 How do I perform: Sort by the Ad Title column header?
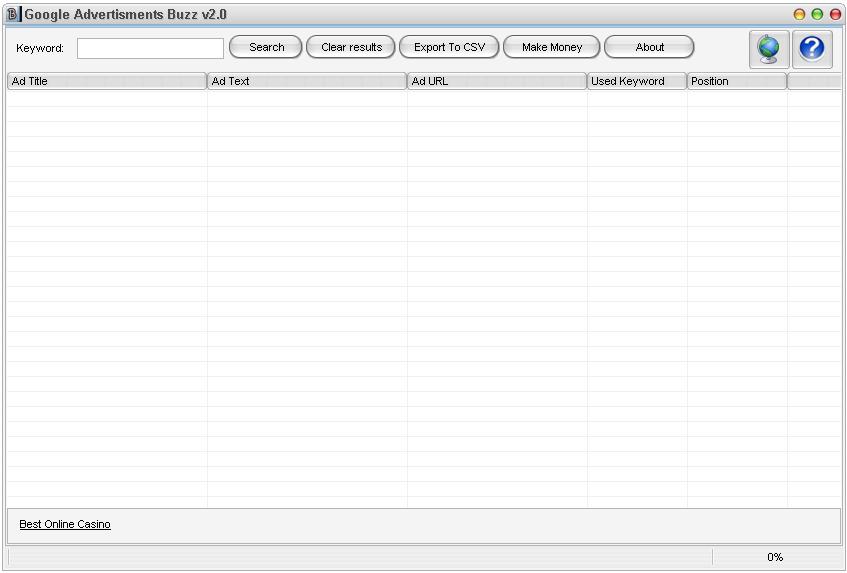[107, 81]
